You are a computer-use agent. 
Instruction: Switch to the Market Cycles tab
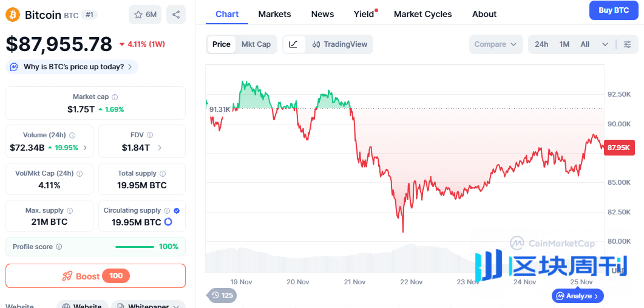[422, 14]
